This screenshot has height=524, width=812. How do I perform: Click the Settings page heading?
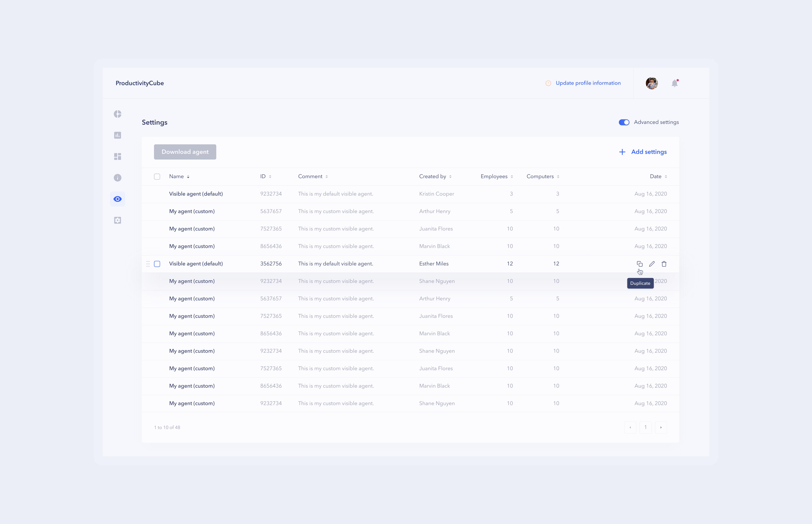tap(155, 123)
